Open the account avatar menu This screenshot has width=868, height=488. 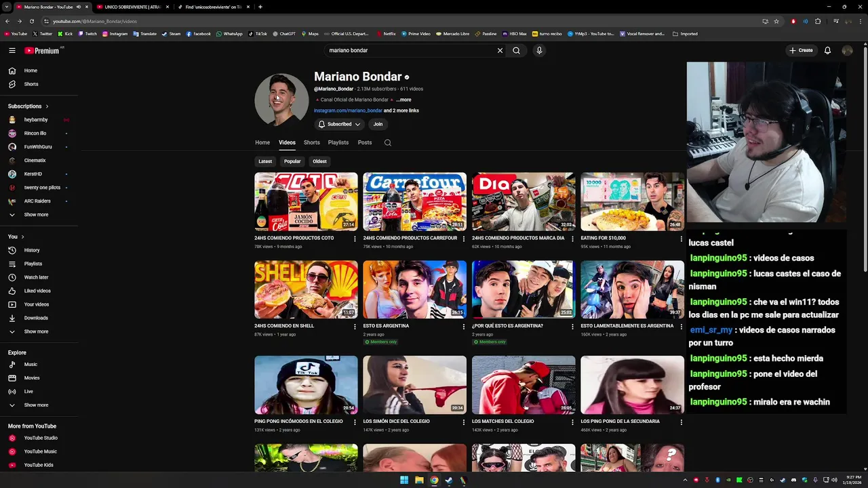[x=847, y=50]
